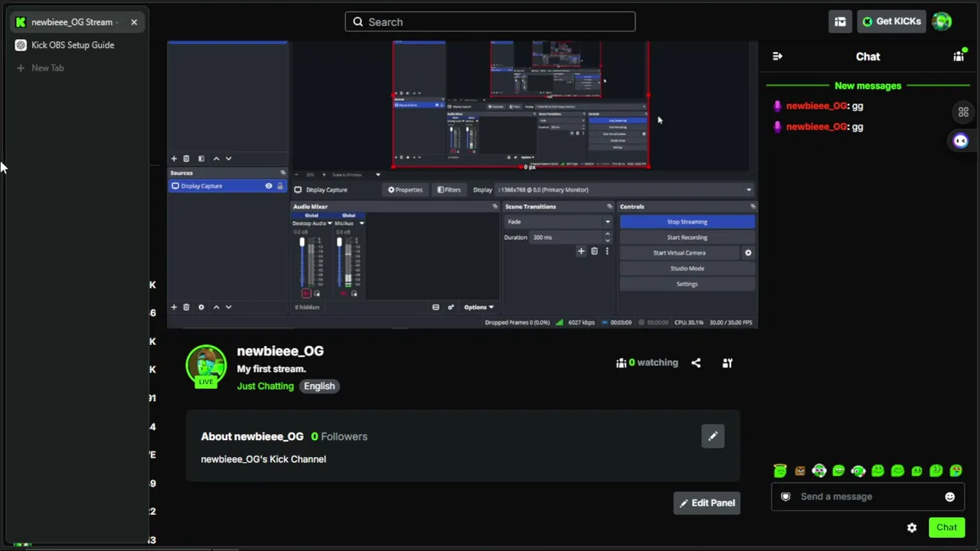Add a scene transition with plus icon
Screen dimensions: 980x551
point(581,251)
